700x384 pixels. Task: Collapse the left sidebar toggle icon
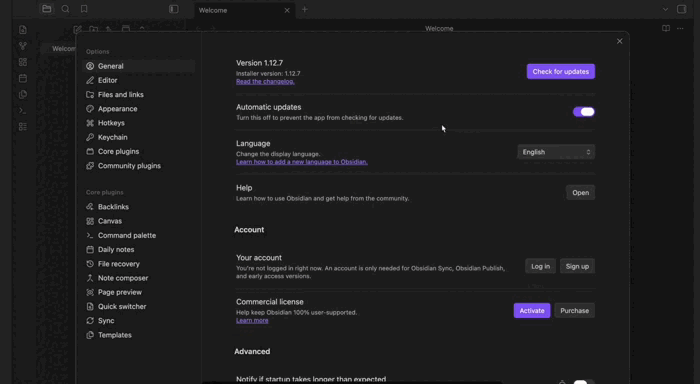[x=174, y=9]
